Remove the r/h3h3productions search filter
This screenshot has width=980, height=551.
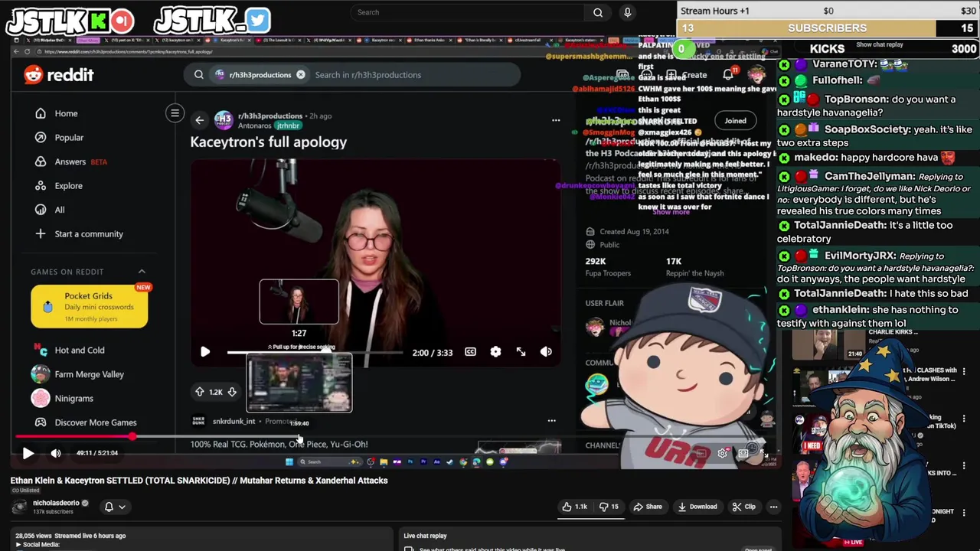pyautogui.click(x=301, y=75)
